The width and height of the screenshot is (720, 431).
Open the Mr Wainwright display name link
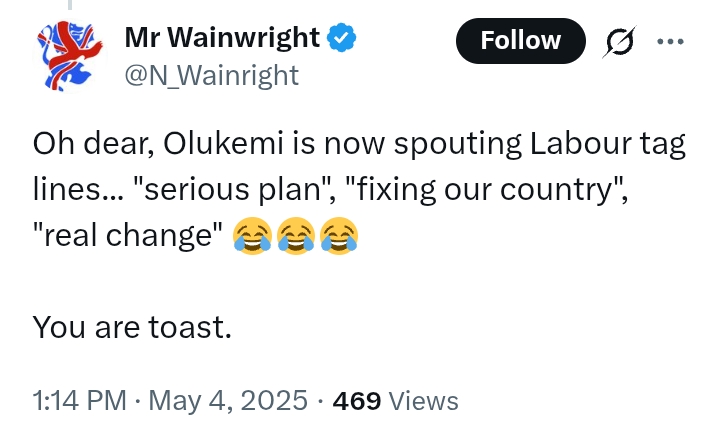point(222,37)
